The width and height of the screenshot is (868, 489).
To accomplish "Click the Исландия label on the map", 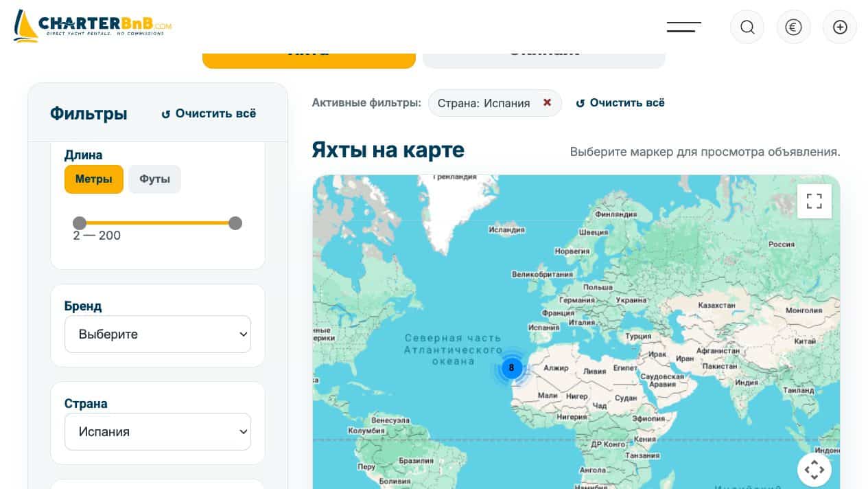I will click(507, 230).
